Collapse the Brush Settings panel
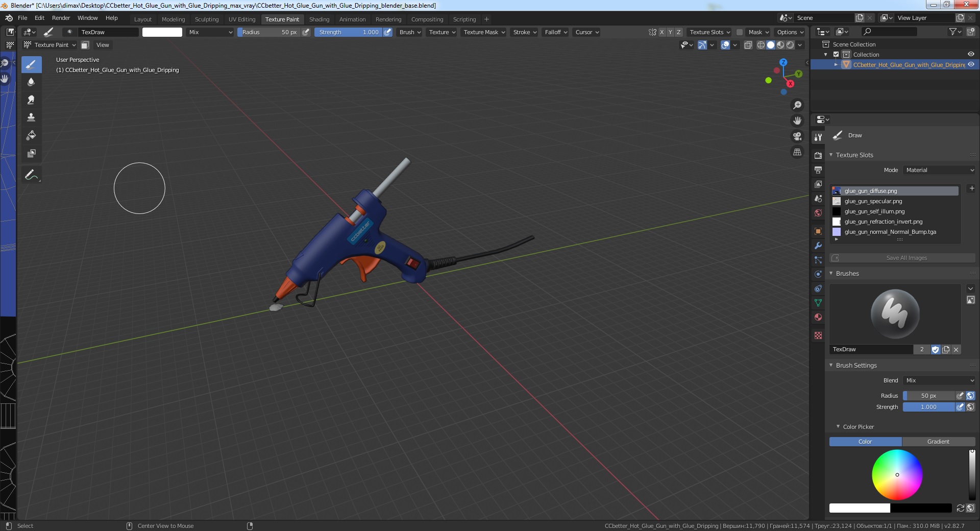Viewport: 980px width, 531px height. coord(831,365)
